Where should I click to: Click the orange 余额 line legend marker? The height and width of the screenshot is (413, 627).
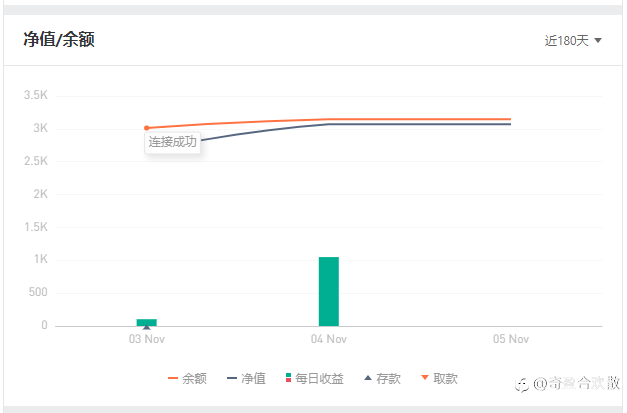pyautogui.click(x=172, y=379)
